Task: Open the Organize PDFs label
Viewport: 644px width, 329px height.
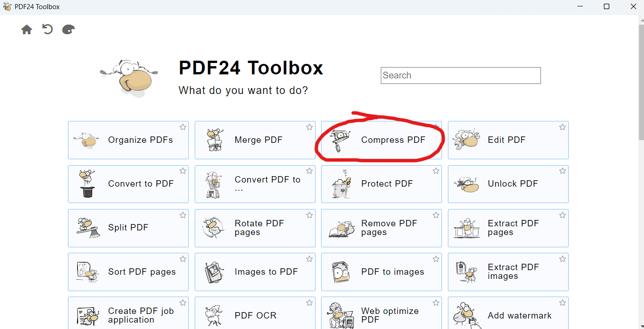Action: [140, 140]
